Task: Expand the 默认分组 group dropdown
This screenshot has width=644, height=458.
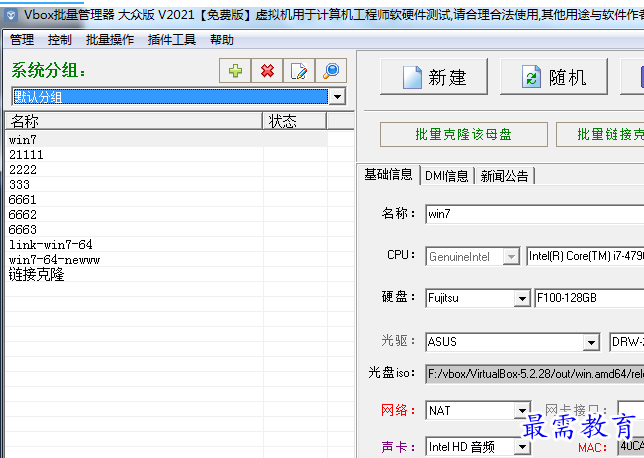Action: coord(337,97)
